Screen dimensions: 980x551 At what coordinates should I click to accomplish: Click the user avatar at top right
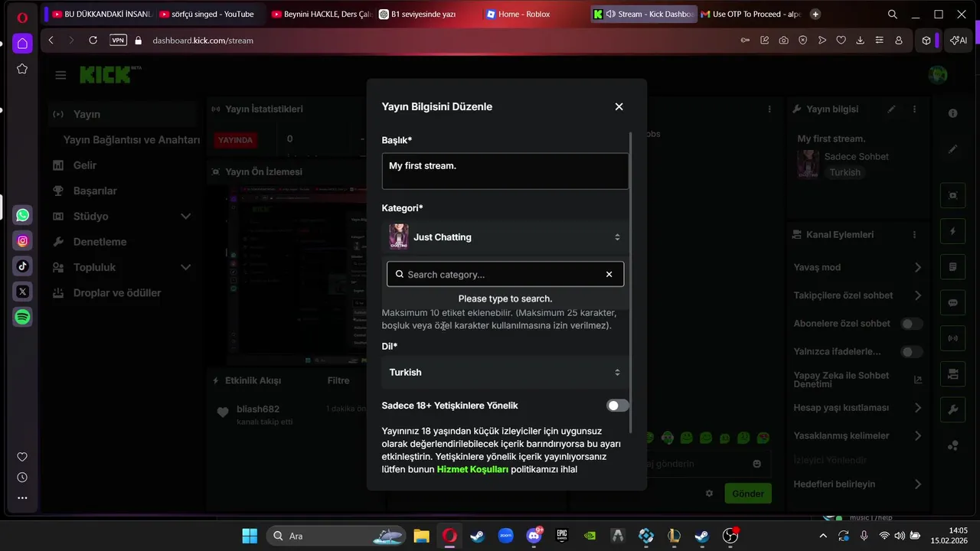point(937,74)
